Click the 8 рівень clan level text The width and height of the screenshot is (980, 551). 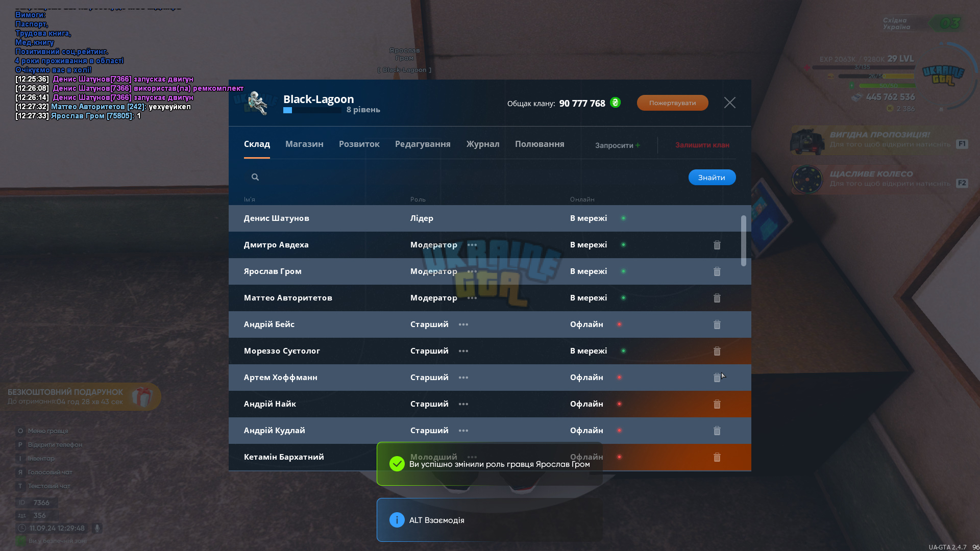[363, 110]
